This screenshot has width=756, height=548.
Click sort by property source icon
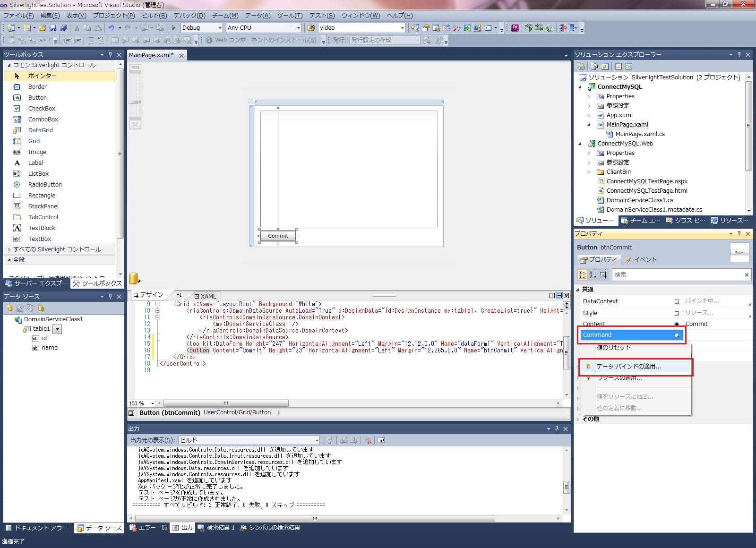(603, 275)
